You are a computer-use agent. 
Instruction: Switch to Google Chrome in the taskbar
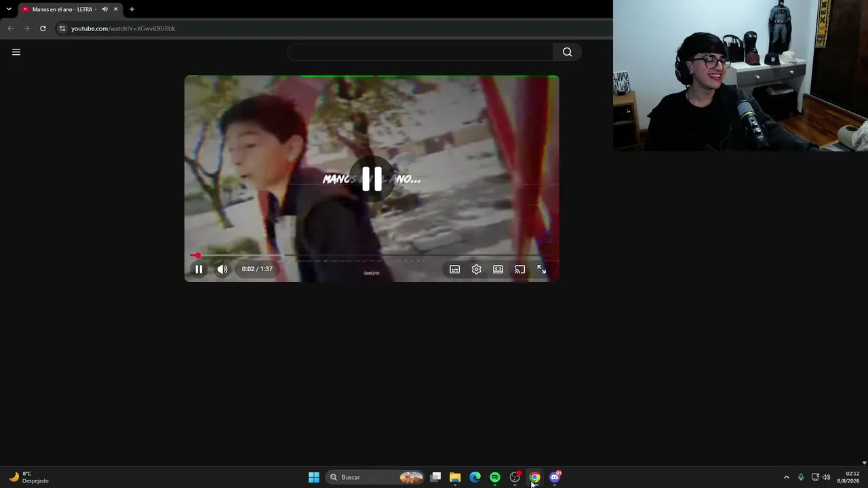pyautogui.click(x=534, y=477)
